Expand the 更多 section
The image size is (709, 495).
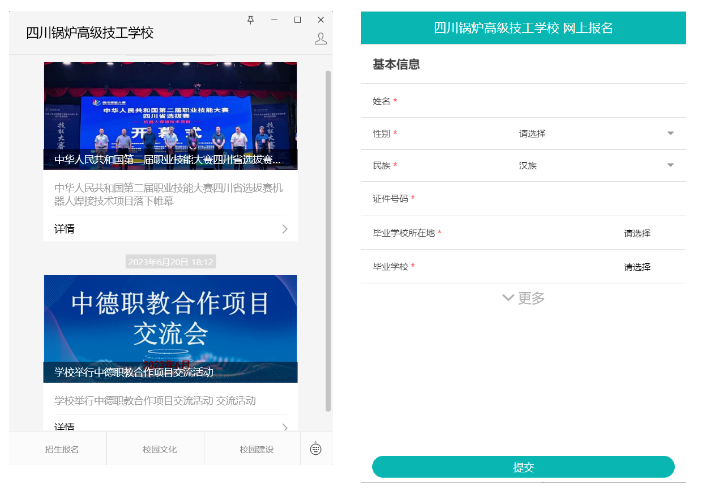tap(523, 298)
